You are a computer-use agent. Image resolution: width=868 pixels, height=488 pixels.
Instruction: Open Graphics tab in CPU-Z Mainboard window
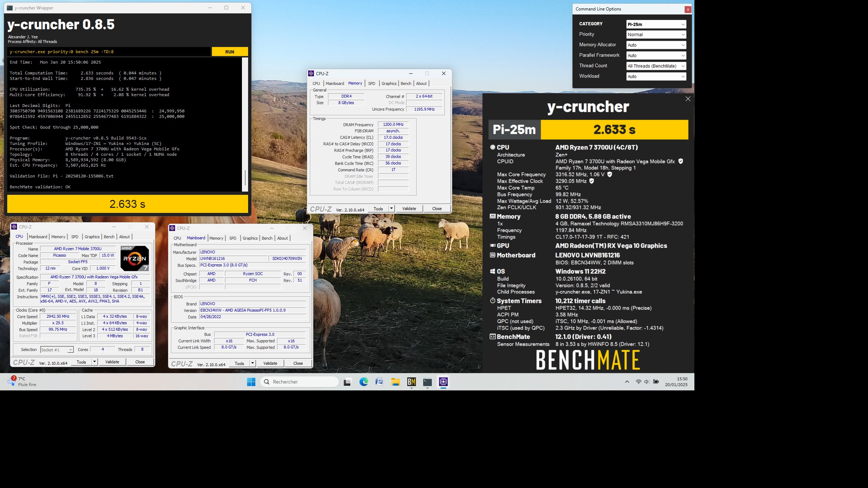coord(250,238)
